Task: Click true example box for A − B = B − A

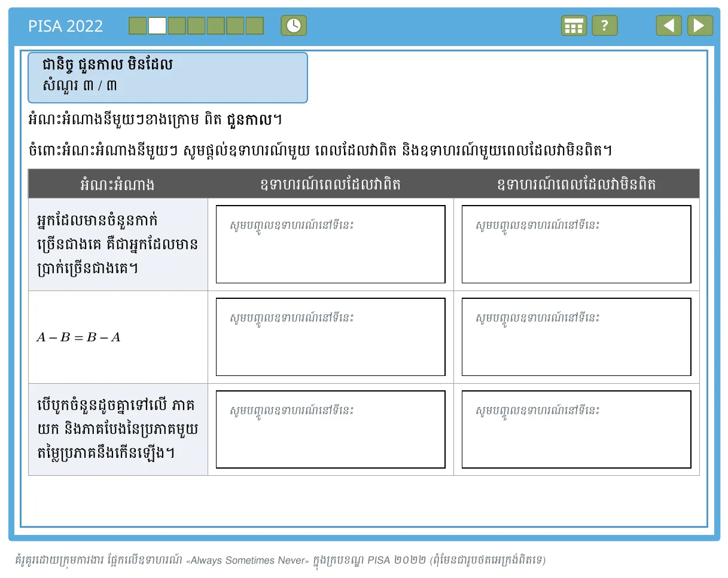Action: [x=331, y=337]
